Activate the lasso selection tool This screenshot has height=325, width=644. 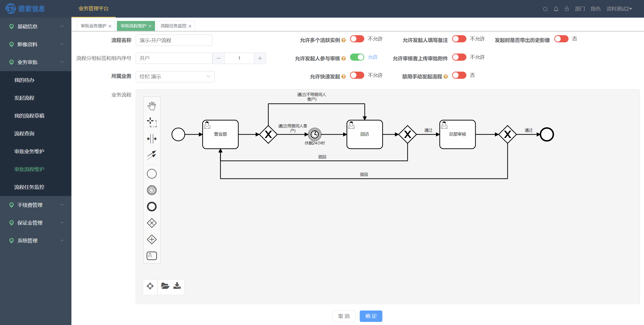[151, 122]
